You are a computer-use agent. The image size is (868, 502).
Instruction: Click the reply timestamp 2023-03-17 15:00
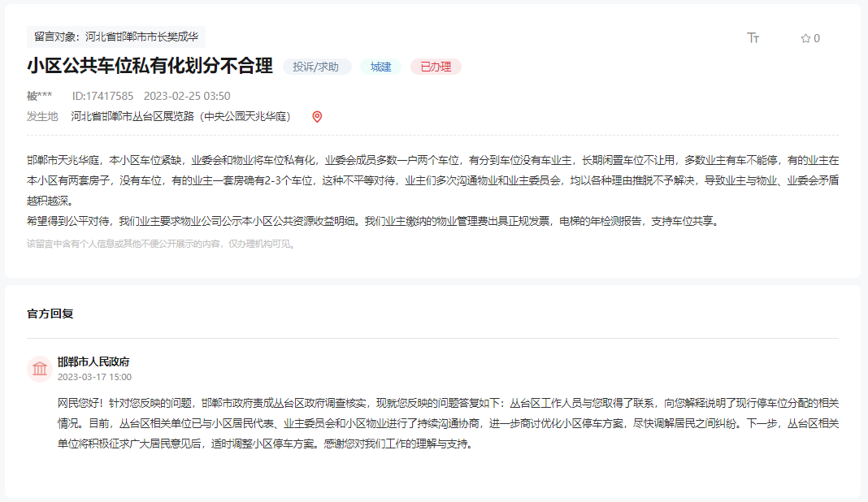tap(94, 377)
